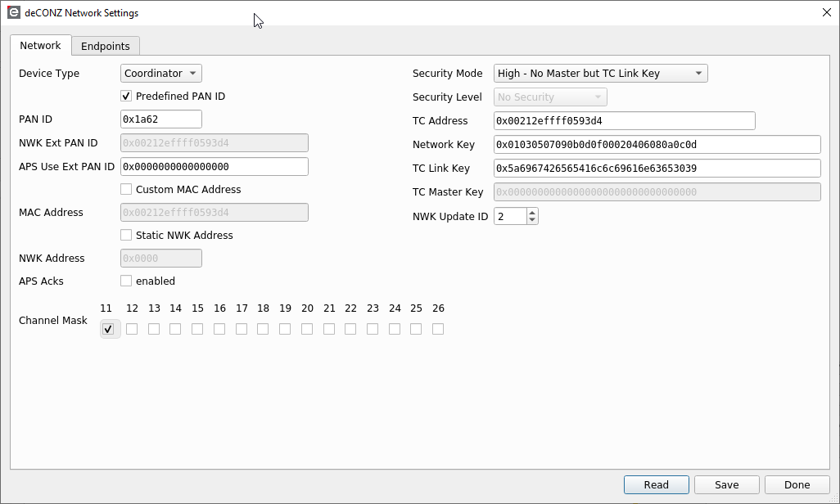Check channel 20 in Channel Mask
Image resolution: width=840 pixels, height=504 pixels.
pos(307,329)
